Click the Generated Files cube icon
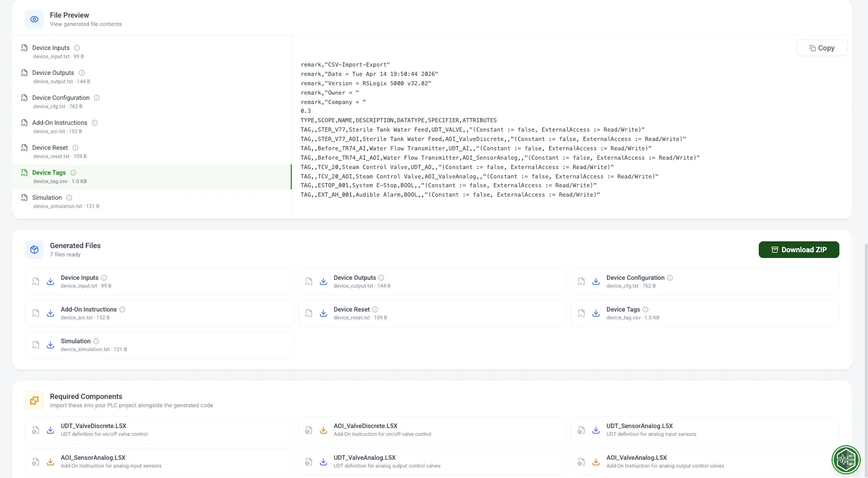 [x=34, y=250]
